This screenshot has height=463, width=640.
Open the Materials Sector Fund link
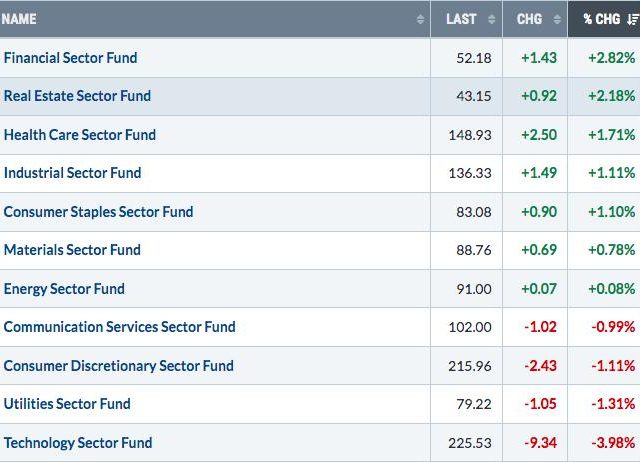pos(72,250)
